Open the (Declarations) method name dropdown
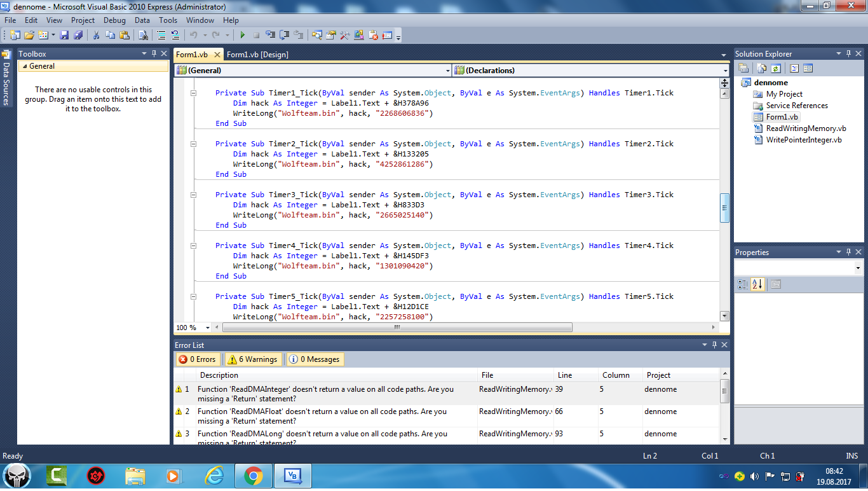 (725, 71)
